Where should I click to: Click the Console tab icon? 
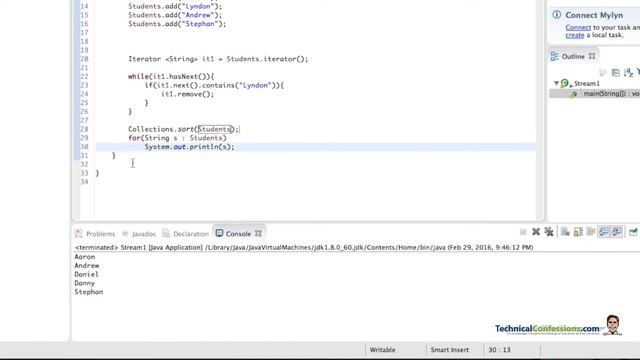[x=219, y=233]
